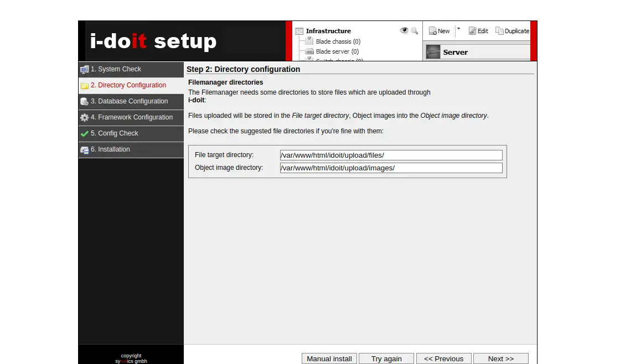Click the Config Check green checkmark icon
Image resolution: width=620 pixels, height=364 pixels.
click(x=84, y=133)
